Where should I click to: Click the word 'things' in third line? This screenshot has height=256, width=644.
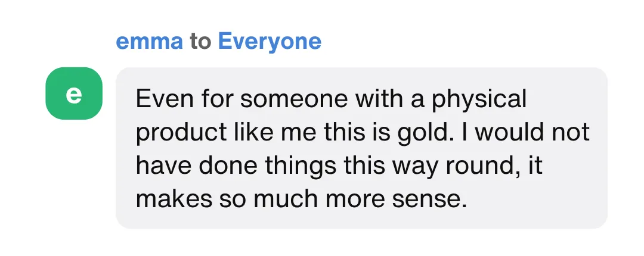pyautogui.click(x=293, y=166)
